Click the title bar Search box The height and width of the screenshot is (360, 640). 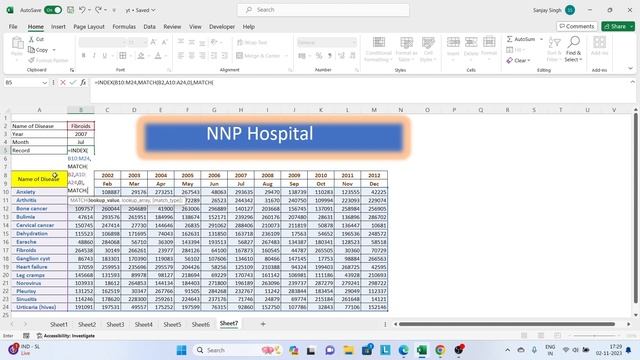tap(323, 10)
